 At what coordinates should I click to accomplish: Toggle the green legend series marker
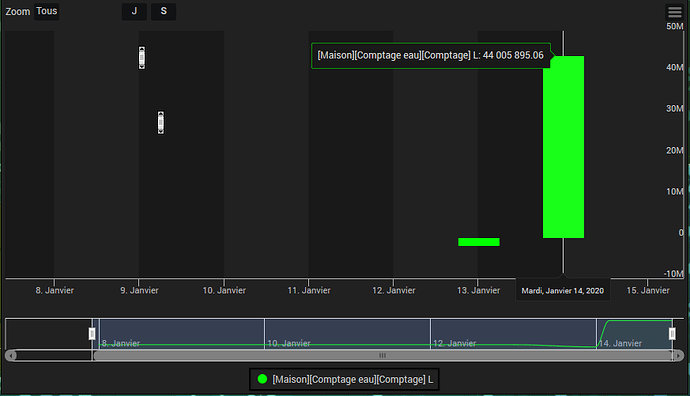(x=262, y=379)
